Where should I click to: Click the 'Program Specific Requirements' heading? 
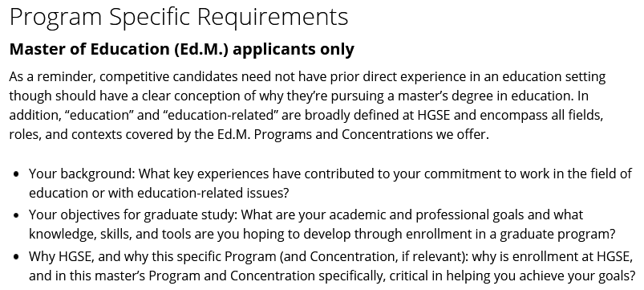[179, 18]
